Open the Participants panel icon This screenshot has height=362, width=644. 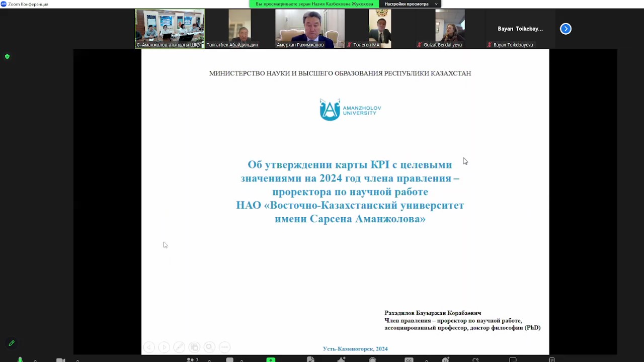pyautogui.click(x=191, y=360)
